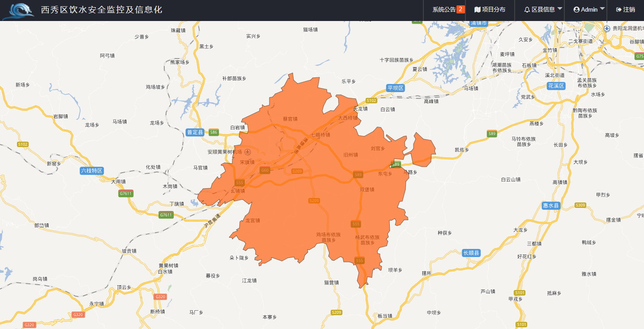The height and width of the screenshot is (329, 644).
Task: Click the wave logo icon in the header
Action: coord(18,11)
